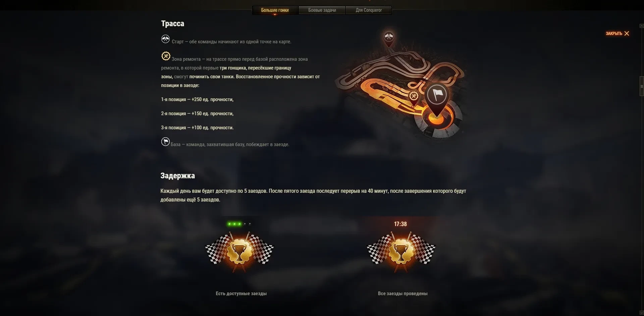Click the trophy emblem for available races
This screenshot has height=316, width=644.
click(239, 252)
